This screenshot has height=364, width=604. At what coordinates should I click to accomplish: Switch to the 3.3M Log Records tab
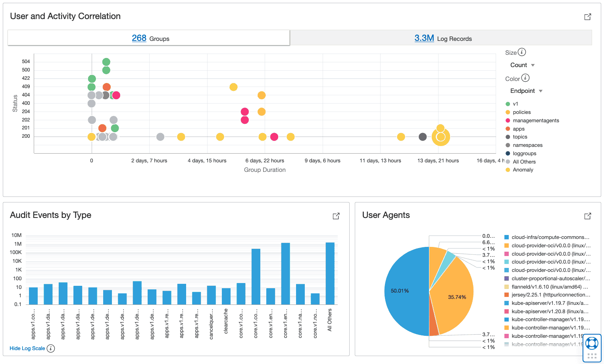(441, 38)
